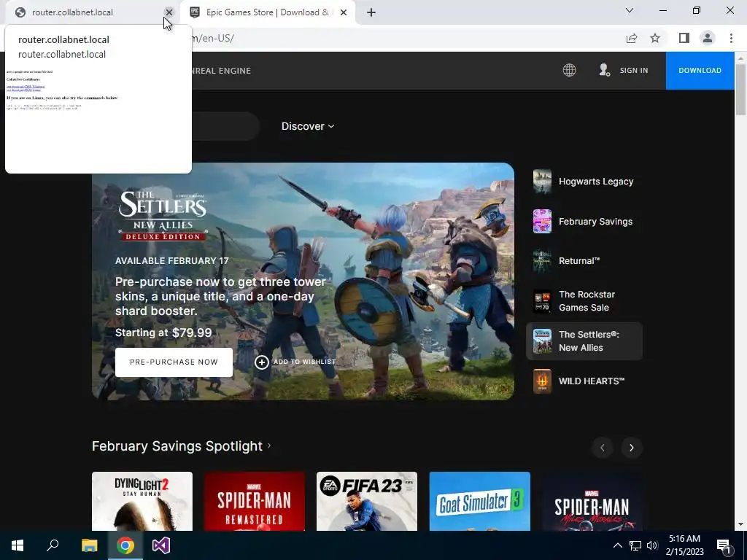747x560 pixels.
Task: Click the add-to-wishlist plus icon
Action: pyautogui.click(x=262, y=362)
